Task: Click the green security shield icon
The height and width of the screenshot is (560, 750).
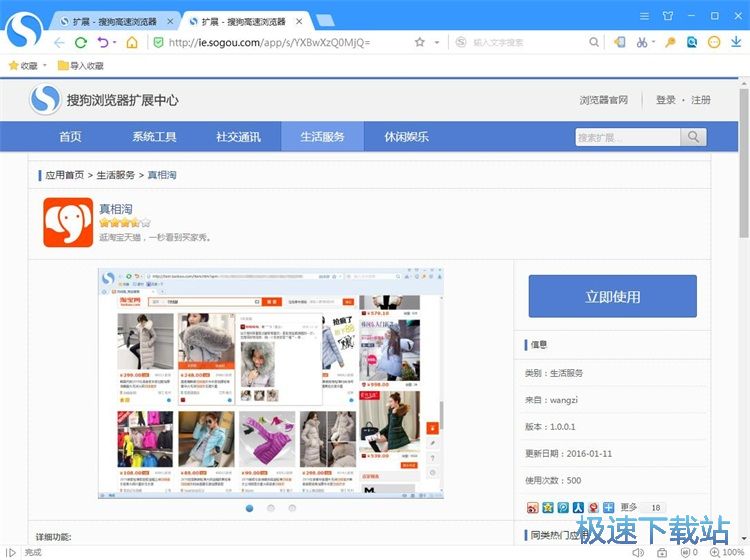Action: pos(158,43)
